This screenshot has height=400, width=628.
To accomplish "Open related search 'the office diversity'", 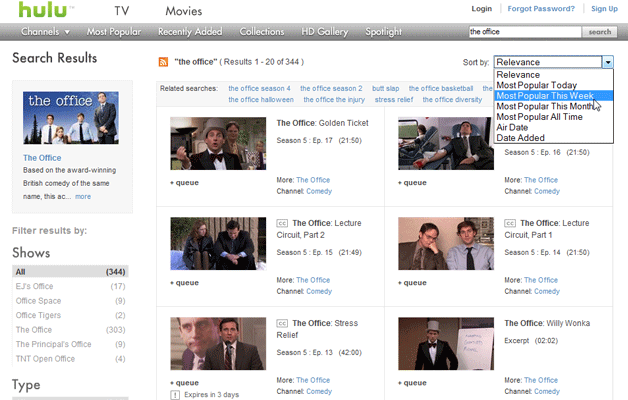I will (x=452, y=100).
